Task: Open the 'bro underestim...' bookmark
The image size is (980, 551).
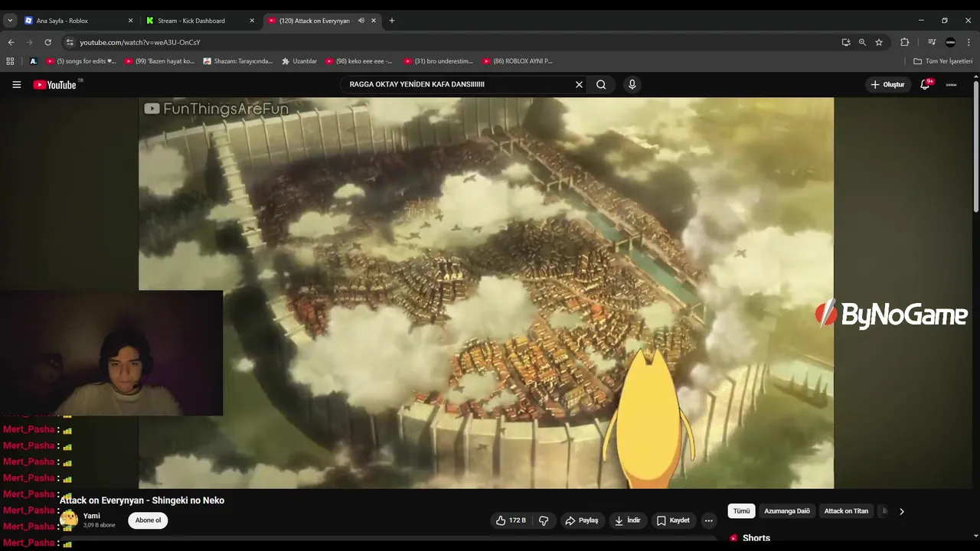Action: pyautogui.click(x=439, y=61)
